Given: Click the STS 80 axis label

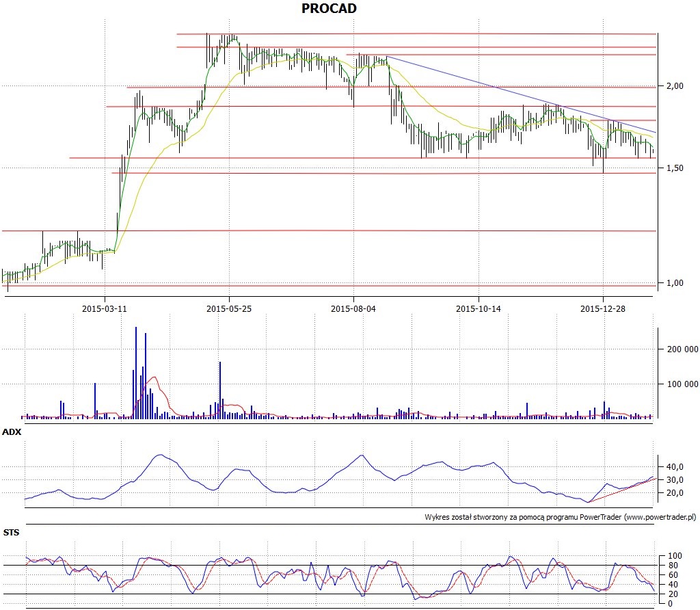Looking at the screenshot, I should 673,566.
